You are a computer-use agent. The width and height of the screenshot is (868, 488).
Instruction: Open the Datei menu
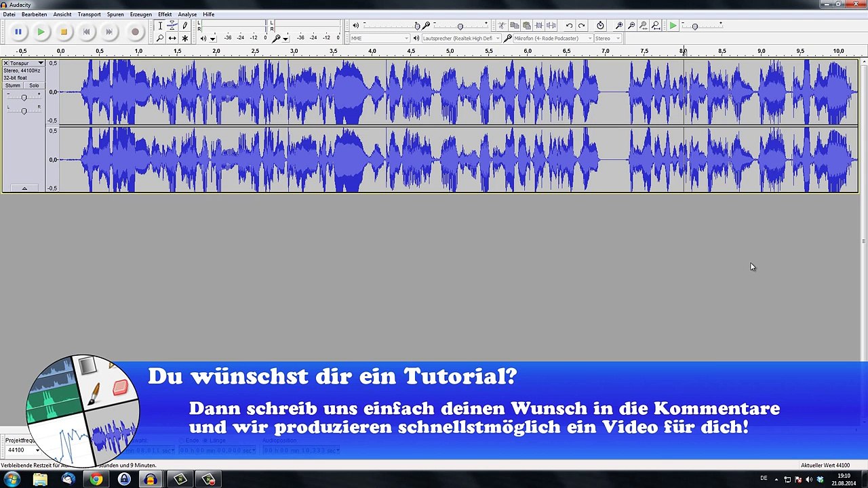(9, 14)
